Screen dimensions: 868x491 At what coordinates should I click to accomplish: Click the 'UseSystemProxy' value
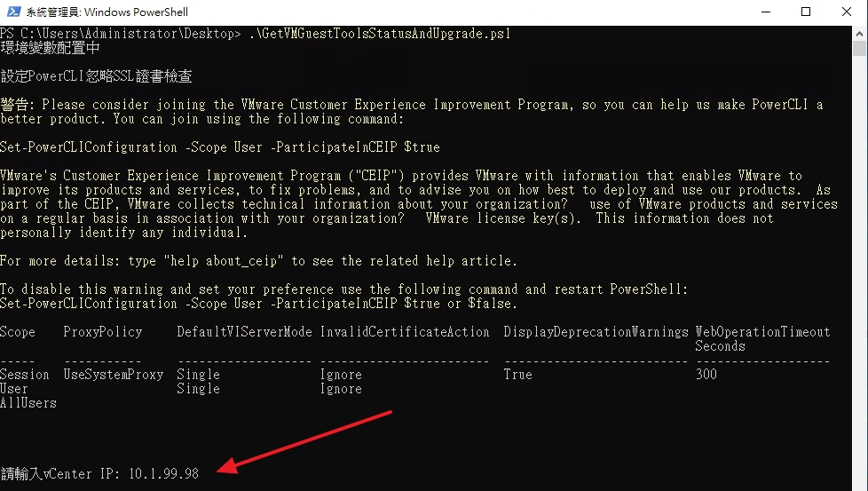[114, 375]
